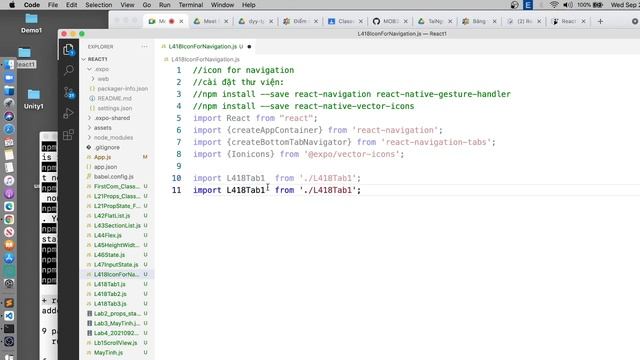Expand the assets folder
The image size is (640, 360).
89,128
